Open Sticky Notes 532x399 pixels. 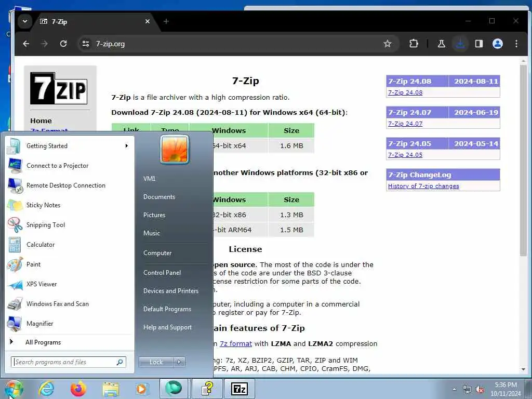coord(69,205)
